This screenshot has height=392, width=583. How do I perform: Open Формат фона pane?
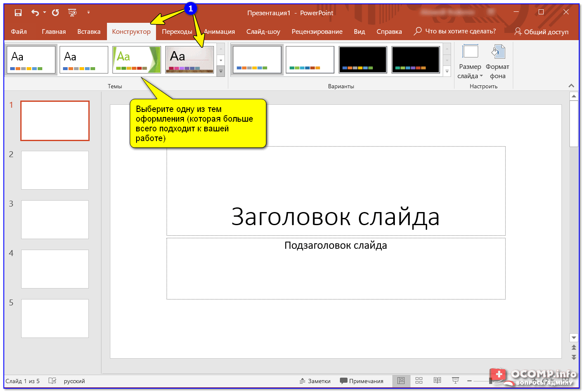pyautogui.click(x=498, y=62)
